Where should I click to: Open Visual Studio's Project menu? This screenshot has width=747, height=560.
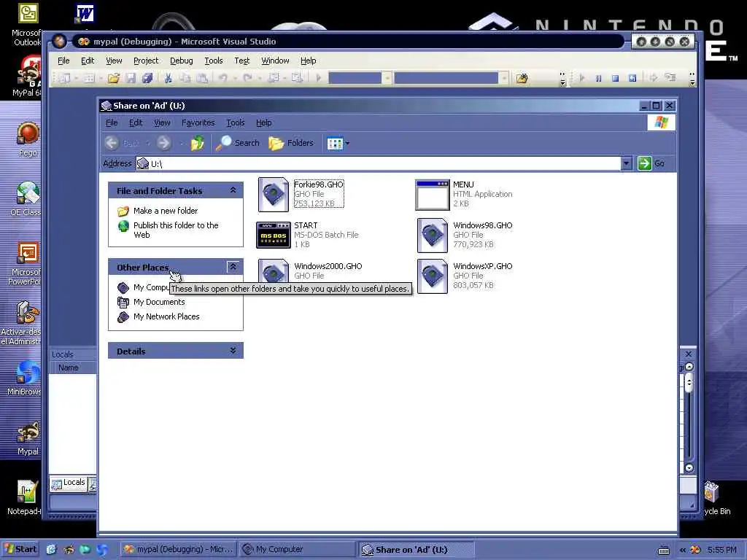146,61
